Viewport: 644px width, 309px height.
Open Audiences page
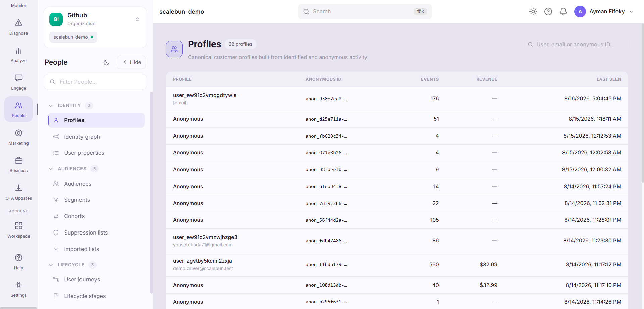tap(96, 184)
